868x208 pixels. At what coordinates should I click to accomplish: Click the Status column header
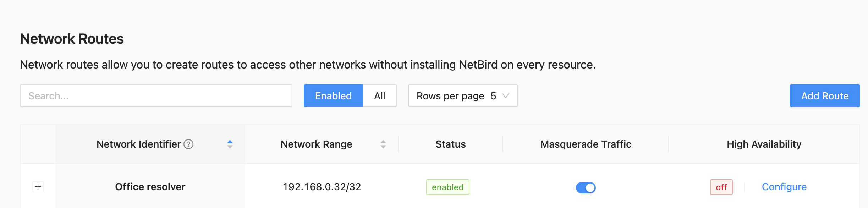pyautogui.click(x=450, y=144)
